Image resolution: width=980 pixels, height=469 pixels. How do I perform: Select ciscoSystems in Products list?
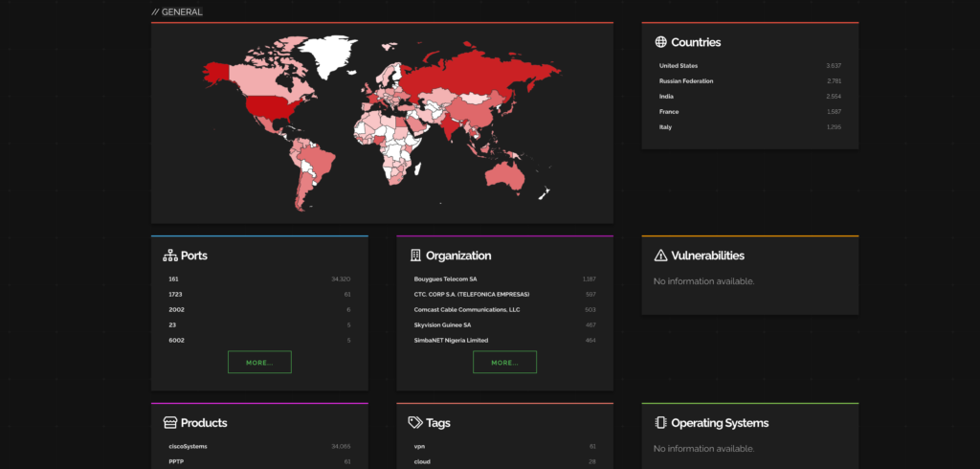(x=188, y=446)
